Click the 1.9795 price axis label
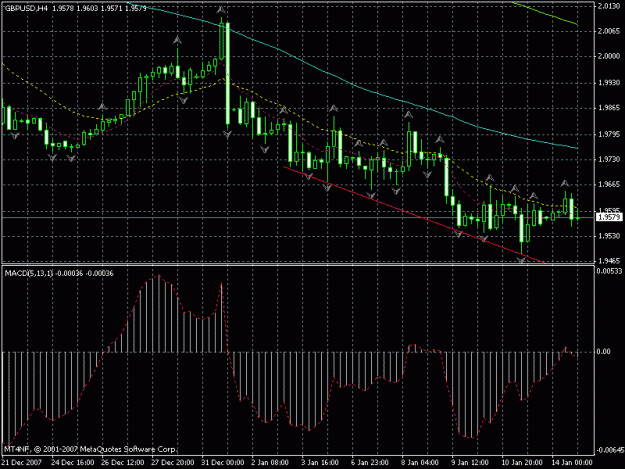 point(609,134)
